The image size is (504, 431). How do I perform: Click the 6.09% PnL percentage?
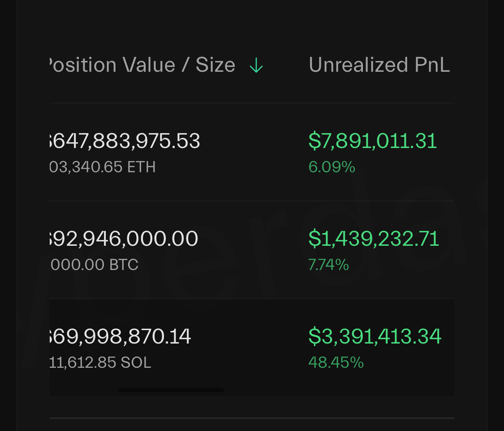[x=332, y=167]
